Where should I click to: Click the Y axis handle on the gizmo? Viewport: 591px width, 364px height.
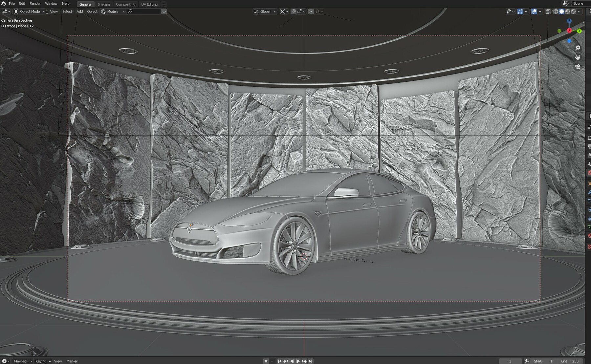[x=579, y=31]
